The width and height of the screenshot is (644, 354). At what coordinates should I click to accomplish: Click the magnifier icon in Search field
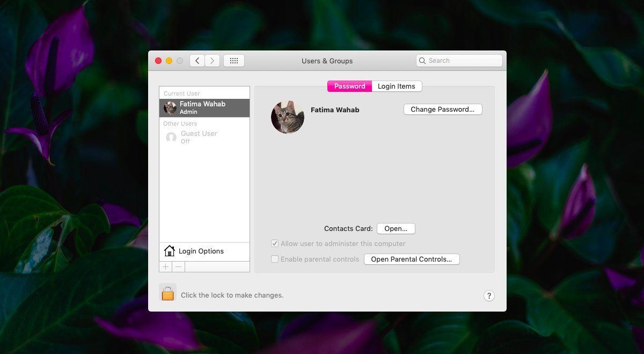tap(422, 61)
